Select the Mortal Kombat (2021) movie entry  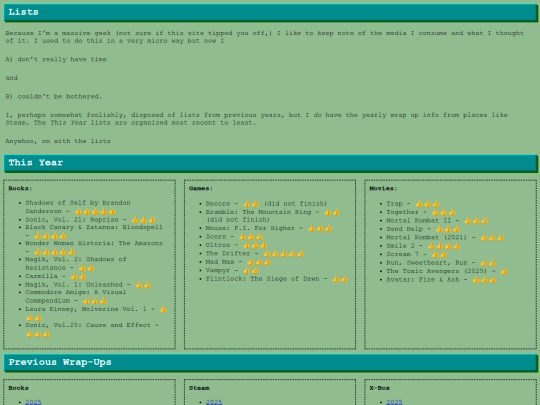pyautogui.click(x=445, y=237)
